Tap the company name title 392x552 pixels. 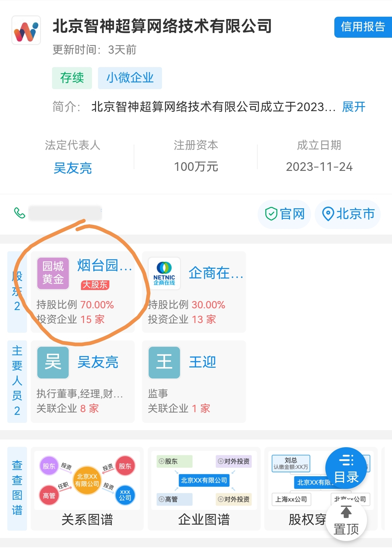(162, 26)
